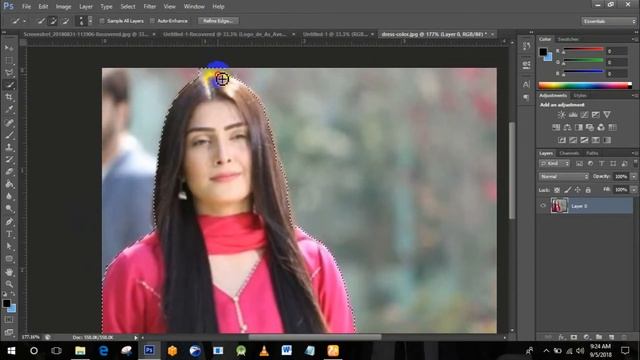Select the Eraser tool

pyautogui.click(x=9, y=171)
